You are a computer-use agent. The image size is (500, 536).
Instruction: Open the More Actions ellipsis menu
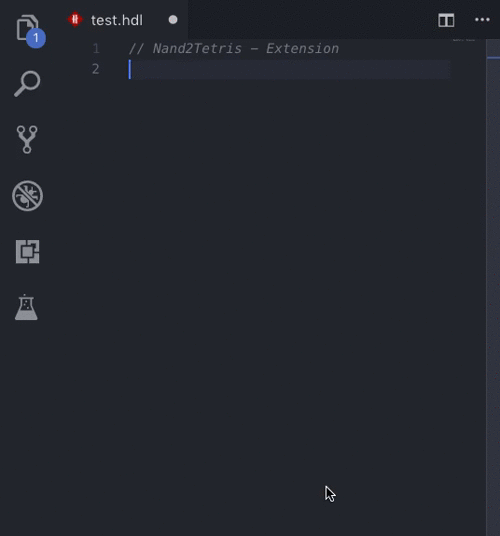(482, 20)
